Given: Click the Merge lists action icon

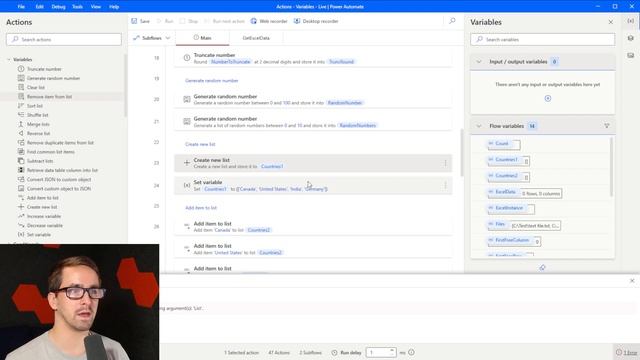Looking at the screenshot, I should tap(21, 124).
